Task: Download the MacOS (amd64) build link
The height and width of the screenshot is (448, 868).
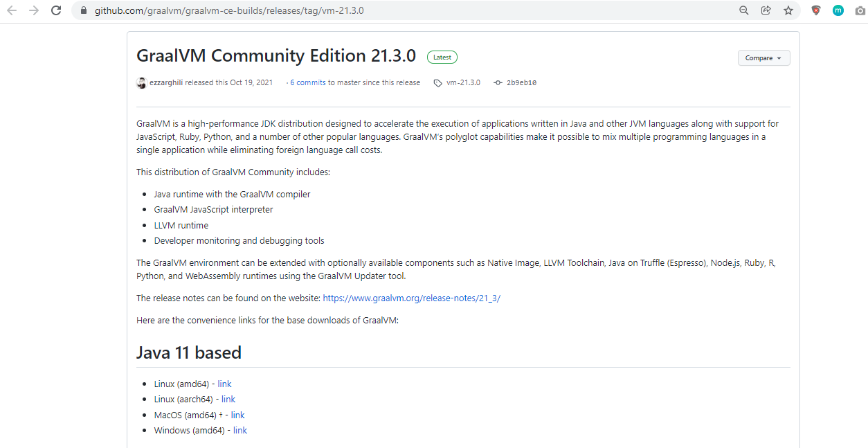Action: coord(237,415)
